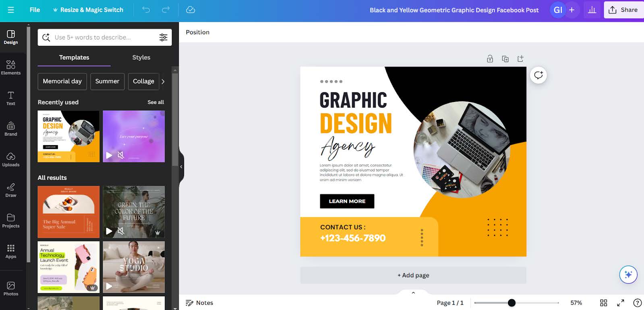Select the Graphic Design Agency recent template
Viewport: 644px width, 310px height.
coord(68,136)
